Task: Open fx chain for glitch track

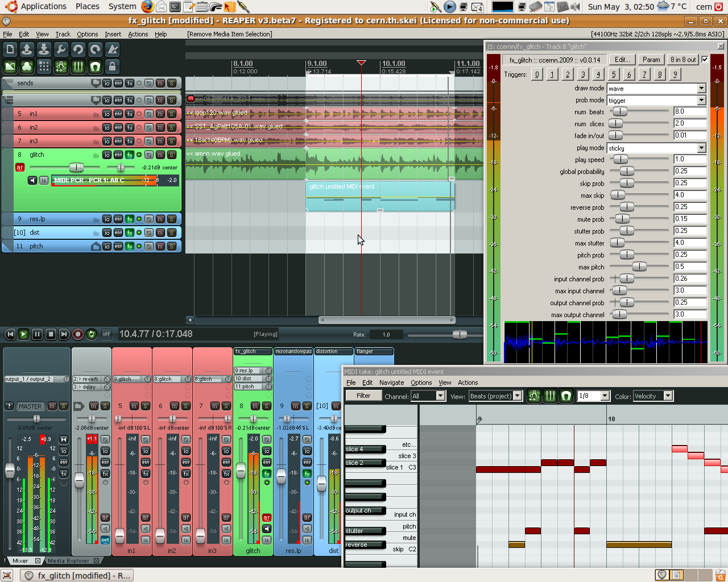Action: pos(130,155)
